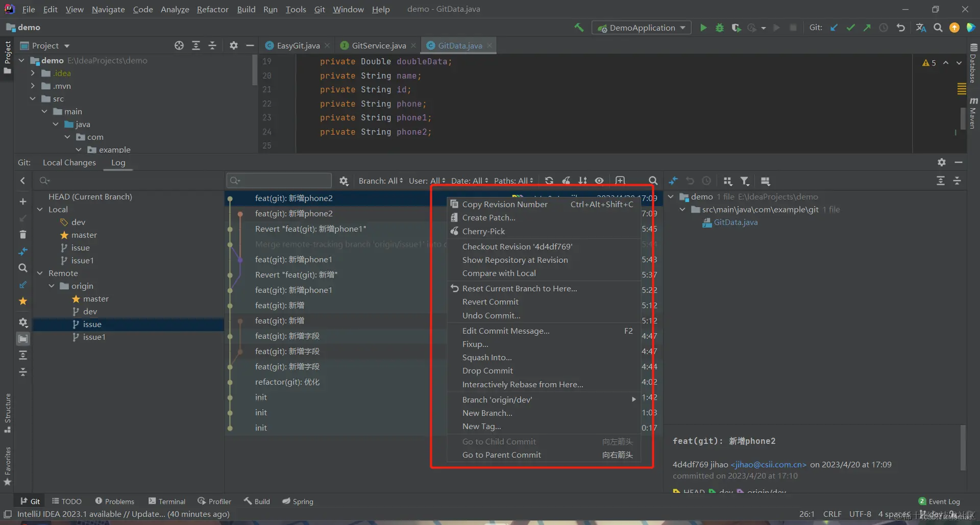Click the jihao@csii.com.cn email link
This screenshot has height=525, width=980.
point(768,464)
